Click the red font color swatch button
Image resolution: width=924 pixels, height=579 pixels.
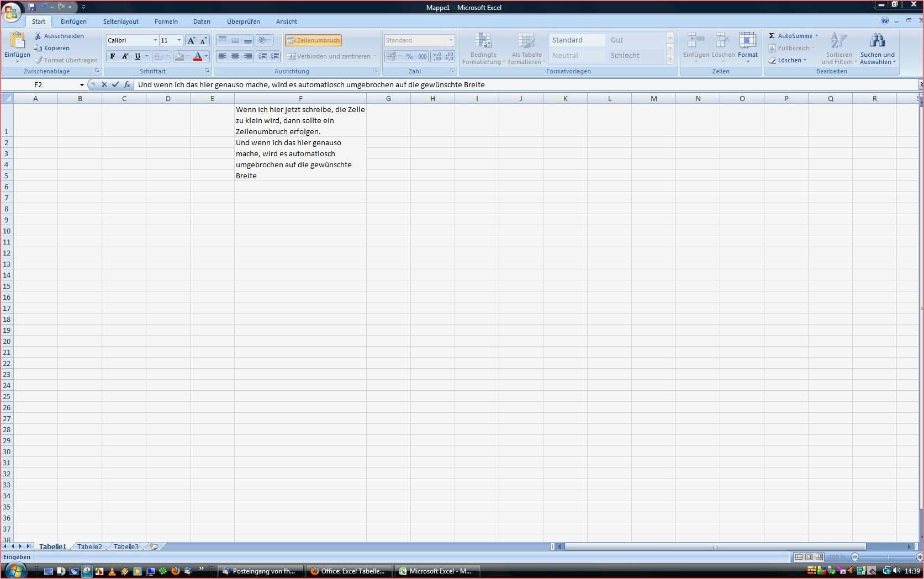click(x=197, y=56)
